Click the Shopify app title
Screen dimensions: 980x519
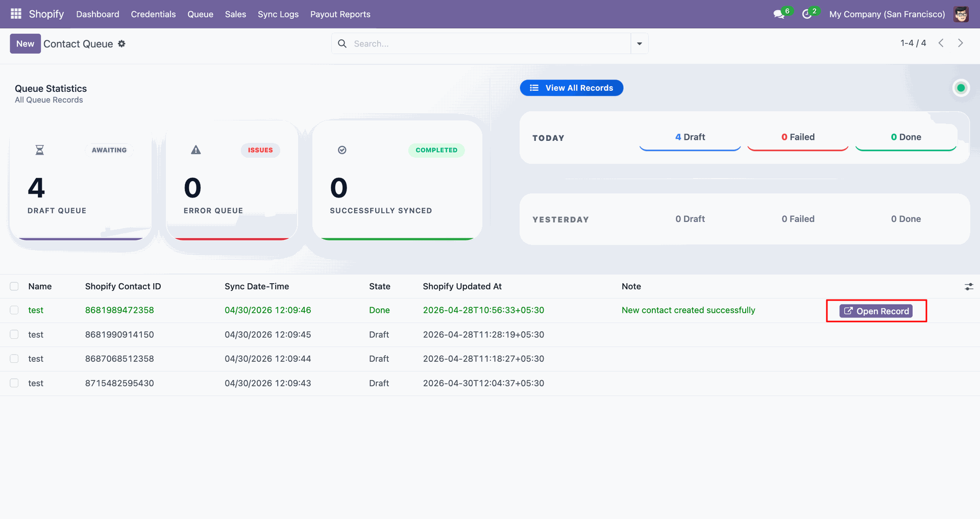(46, 14)
